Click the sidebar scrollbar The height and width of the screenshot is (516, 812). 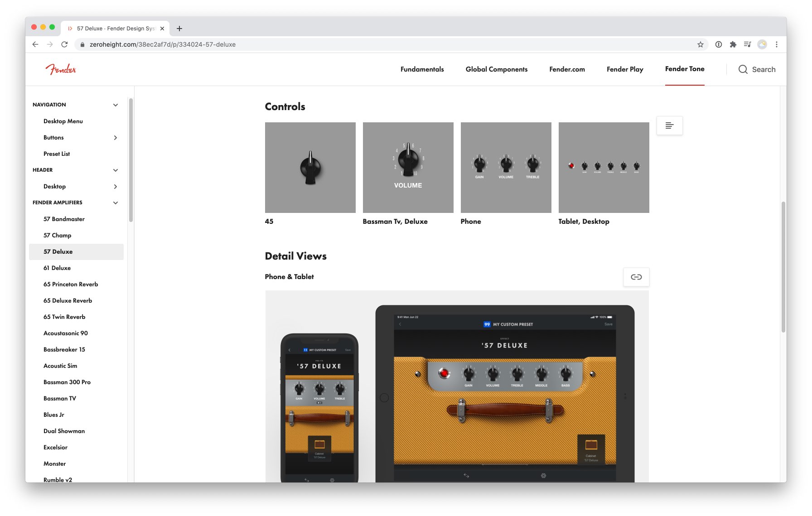(x=131, y=160)
